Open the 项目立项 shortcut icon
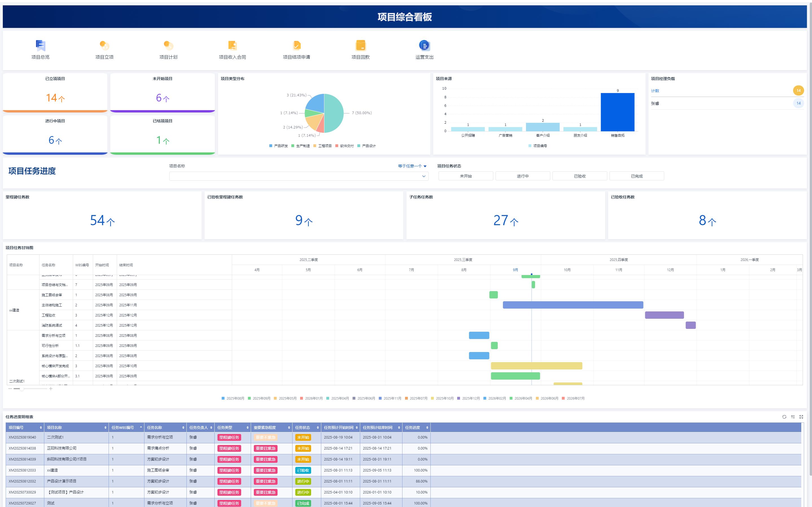Viewport: 812px width, 507px height. point(104,46)
